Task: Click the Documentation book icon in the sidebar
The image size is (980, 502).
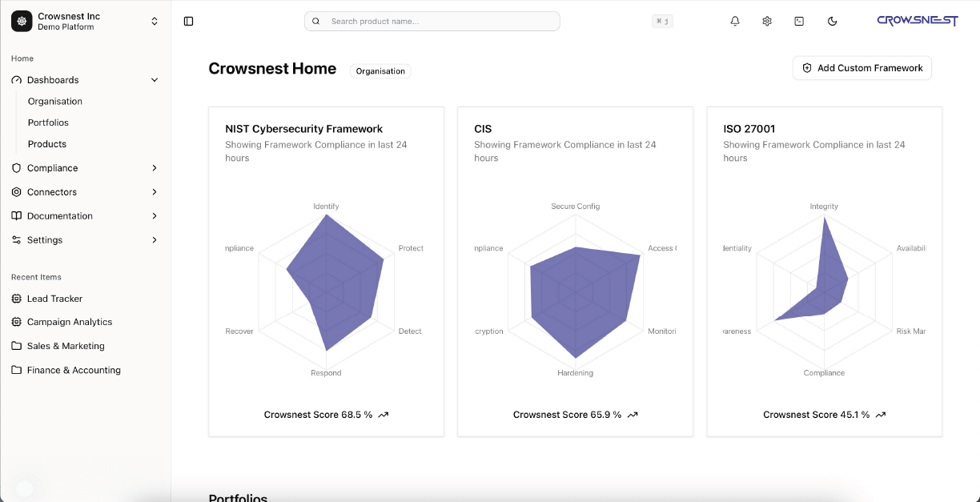Action: [x=17, y=216]
